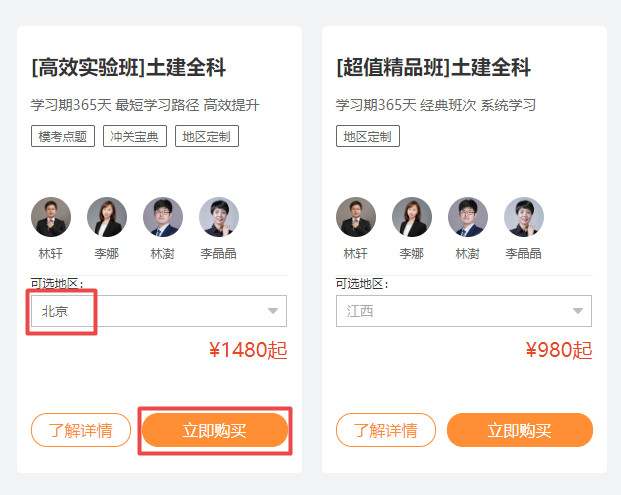The image size is (621, 495).
Task: Select the 模考点题 tag
Action: point(63,137)
